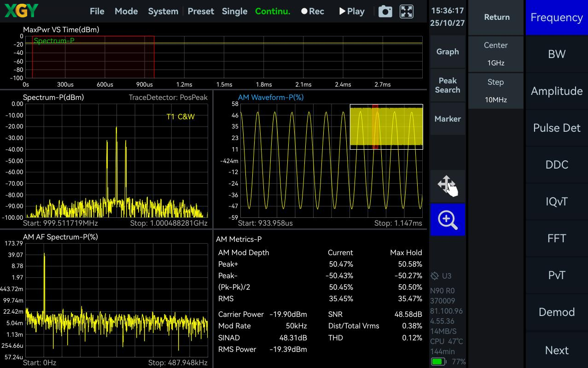The height and width of the screenshot is (368, 588).
Task: Open the Graph side menu
Action: 448,52
